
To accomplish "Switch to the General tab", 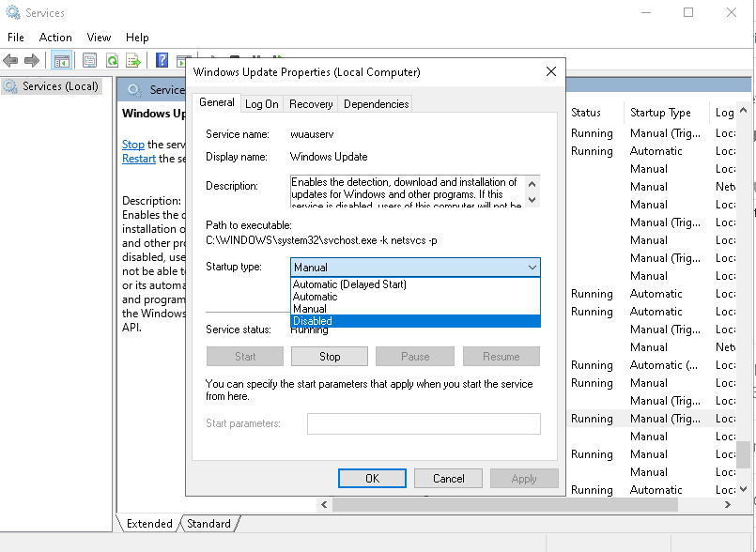I will [x=217, y=102].
